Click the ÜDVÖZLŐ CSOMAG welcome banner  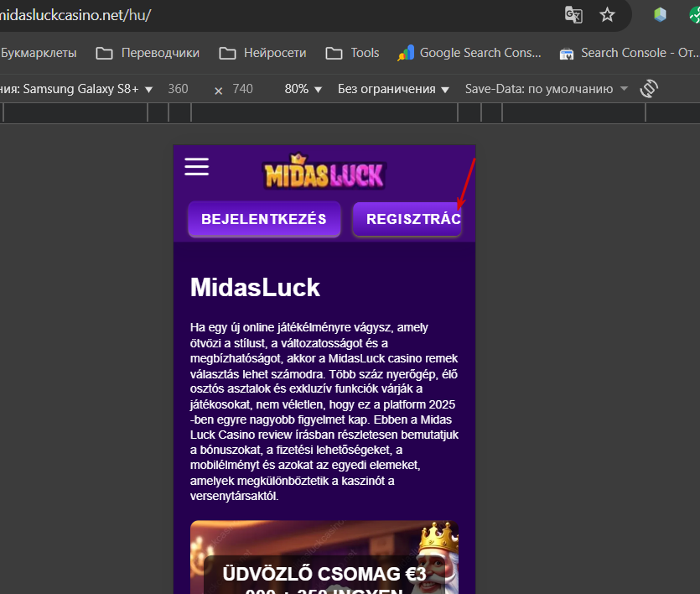(x=324, y=557)
